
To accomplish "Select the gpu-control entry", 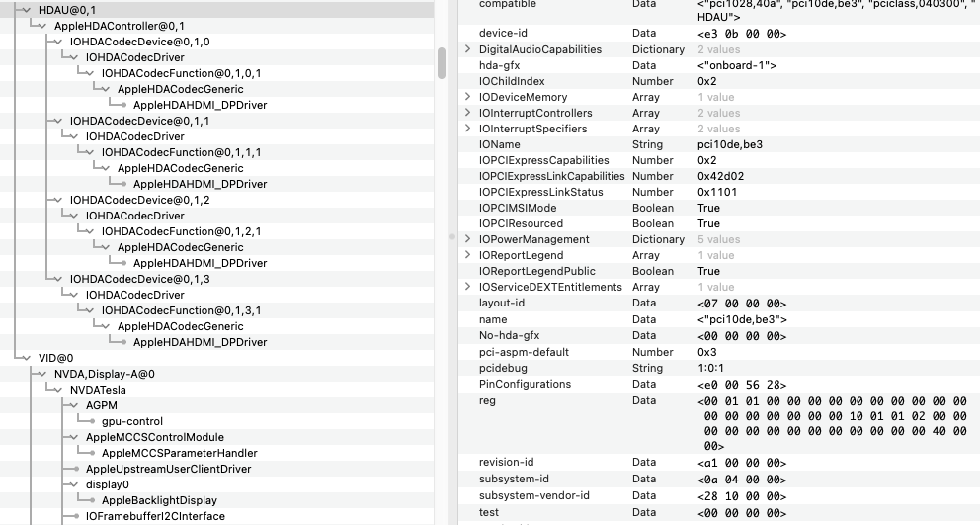I will tap(132, 422).
